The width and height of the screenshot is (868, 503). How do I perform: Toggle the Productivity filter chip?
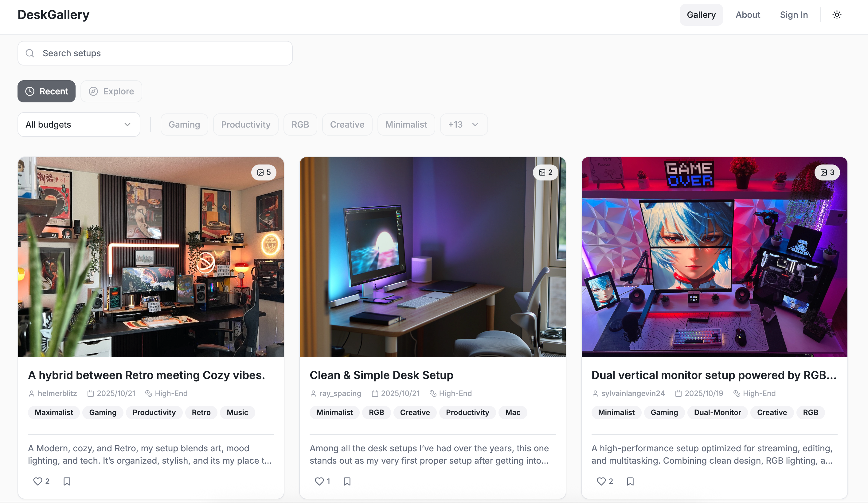pyautogui.click(x=246, y=125)
